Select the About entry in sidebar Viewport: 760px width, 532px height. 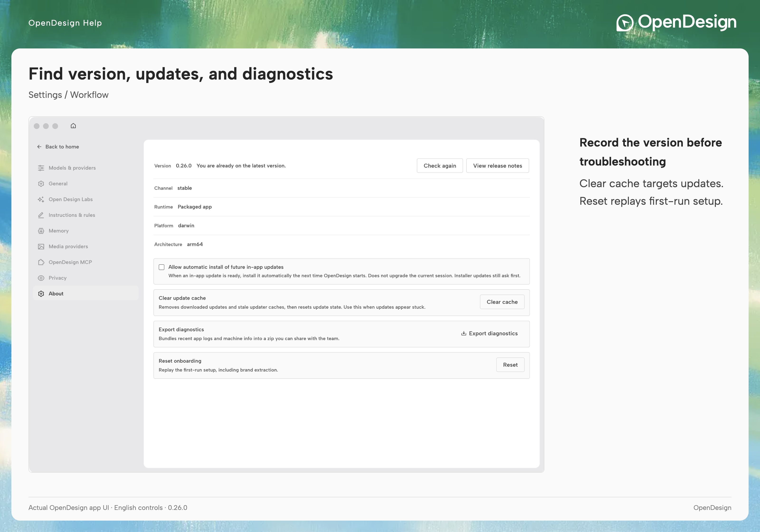(x=86, y=294)
